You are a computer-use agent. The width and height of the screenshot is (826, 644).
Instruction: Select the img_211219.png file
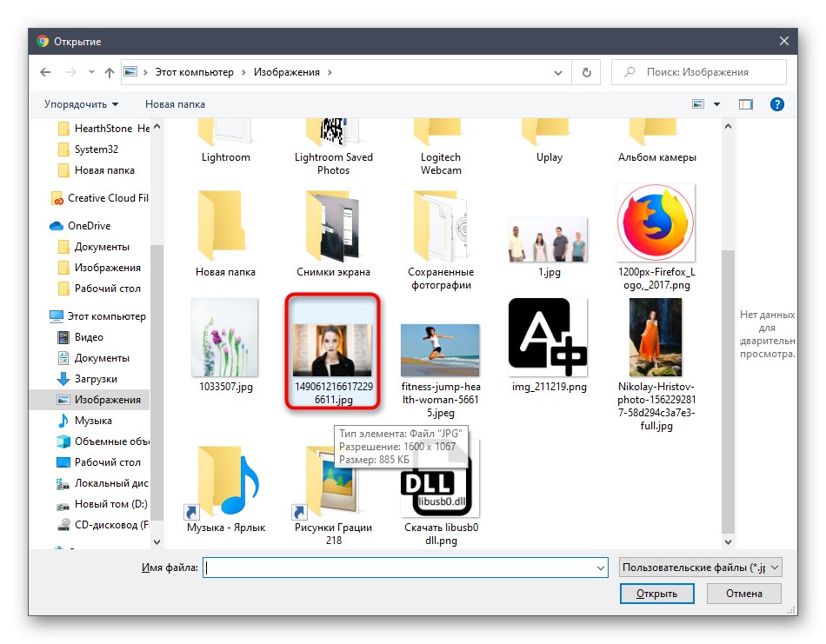[549, 345]
